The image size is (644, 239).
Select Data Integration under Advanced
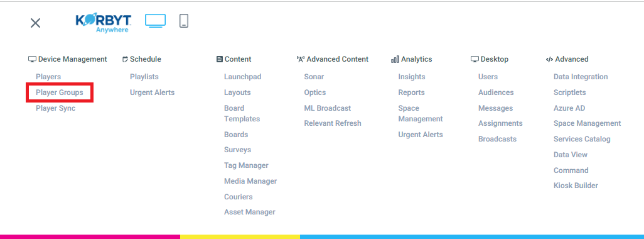[581, 77]
